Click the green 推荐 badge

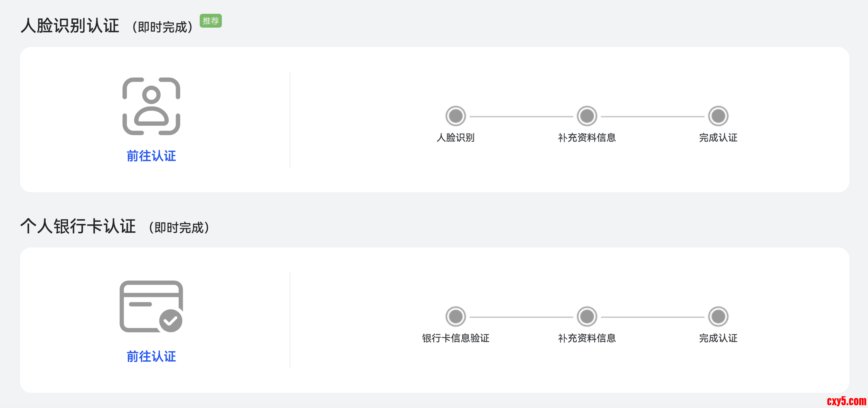click(x=211, y=21)
